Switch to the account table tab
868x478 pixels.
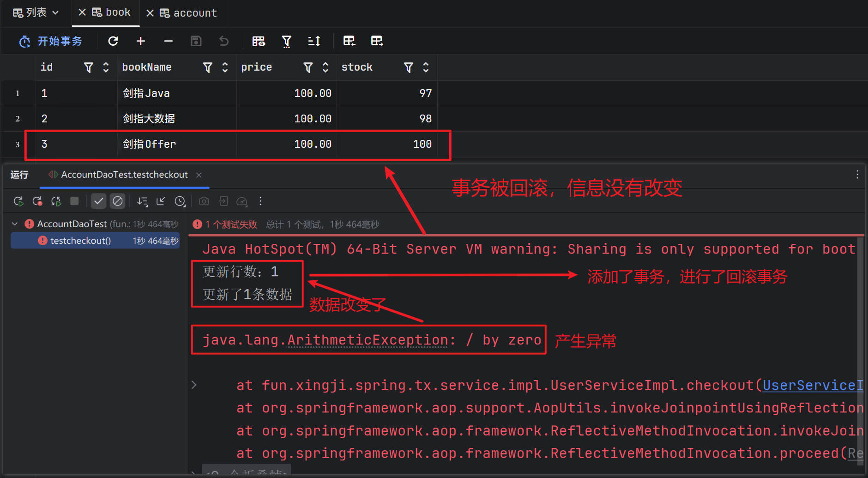click(x=188, y=13)
